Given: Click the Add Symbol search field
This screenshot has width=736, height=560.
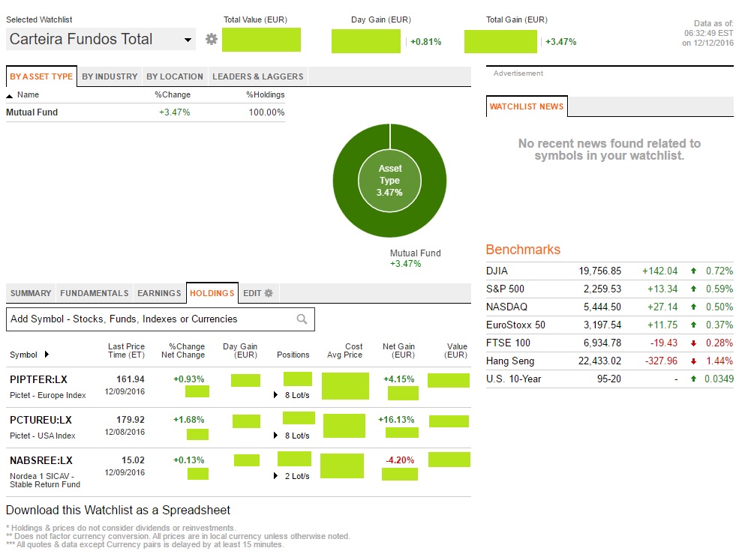Looking at the screenshot, I should [150, 319].
